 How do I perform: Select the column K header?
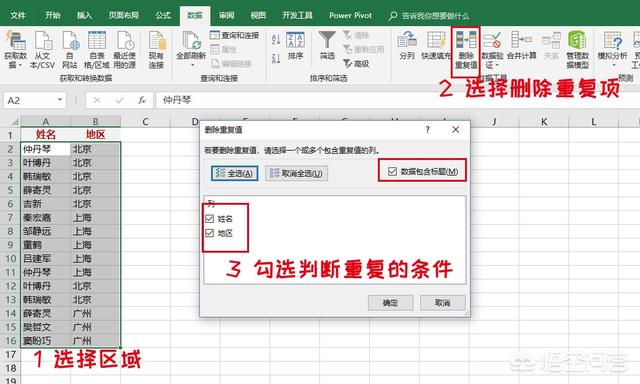(x=544, y=121)
